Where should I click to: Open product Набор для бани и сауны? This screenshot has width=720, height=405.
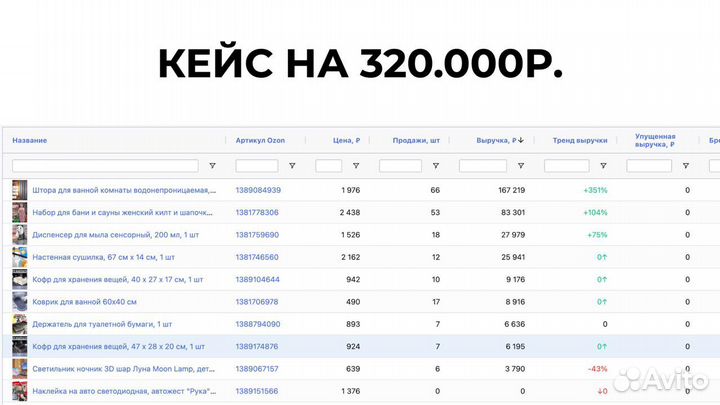[123, 213]
